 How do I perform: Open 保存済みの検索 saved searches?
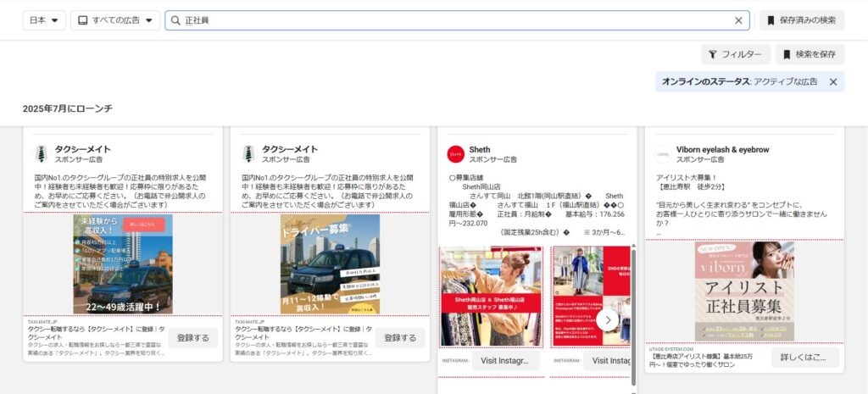coord(802,20)
